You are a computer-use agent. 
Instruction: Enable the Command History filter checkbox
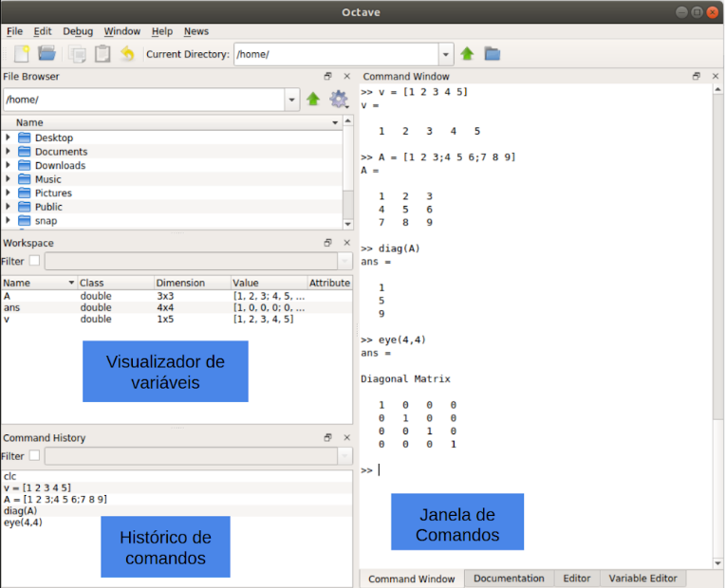click(x=34, y=456)
